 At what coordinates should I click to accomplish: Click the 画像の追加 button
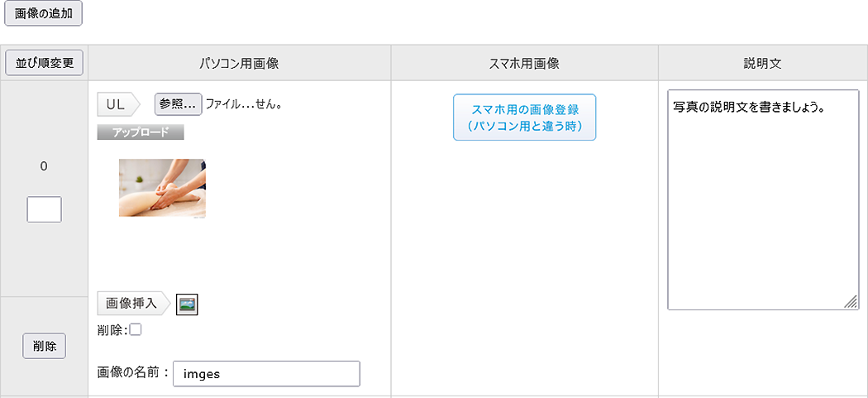(x=44, y=13)
